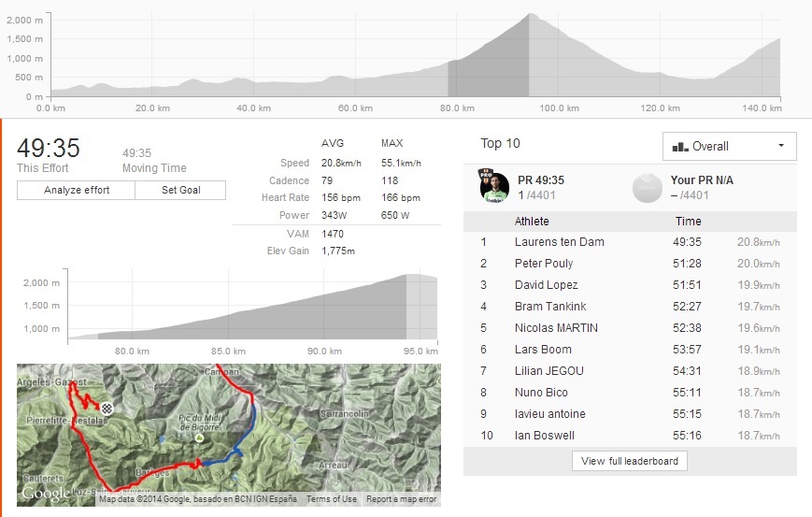
Task: Click the PRO athlete profile avatar
Action: point(494,188)
